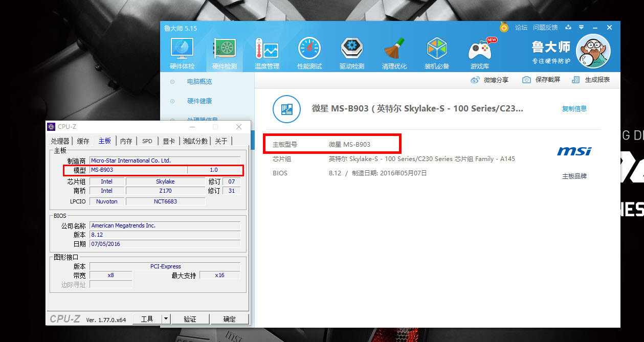
Task: Click the 生成报表 generate report button
Action: click(x=591, y=80)
